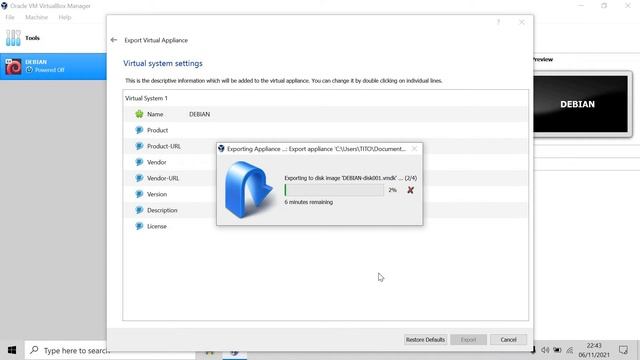The image size is (640, 360).
Task: Click Cancel in the Export wizard
Action: (x=508, y=340)
